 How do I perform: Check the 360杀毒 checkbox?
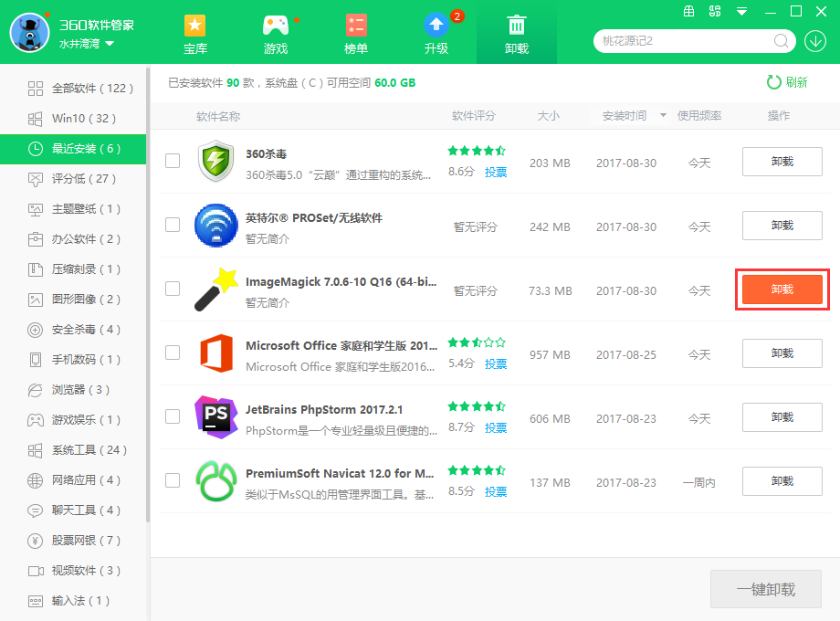173,161
